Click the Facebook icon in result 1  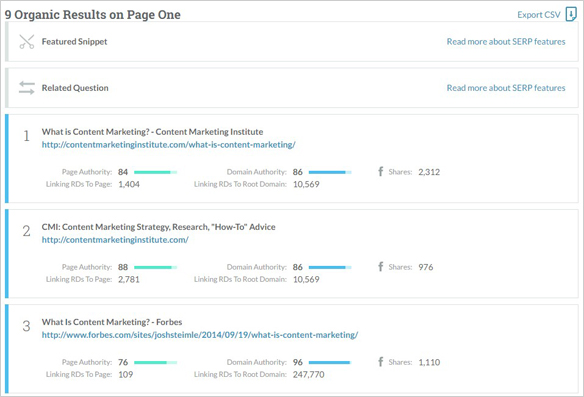coord(380,172)
